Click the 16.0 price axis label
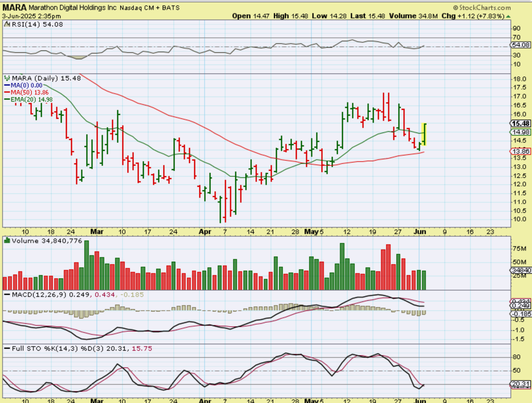 click(x=519, y=114)
